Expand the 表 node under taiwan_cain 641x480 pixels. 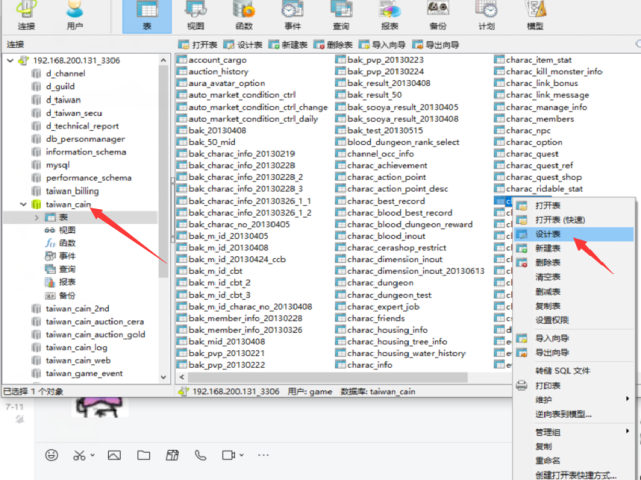(x=36, y=217)
